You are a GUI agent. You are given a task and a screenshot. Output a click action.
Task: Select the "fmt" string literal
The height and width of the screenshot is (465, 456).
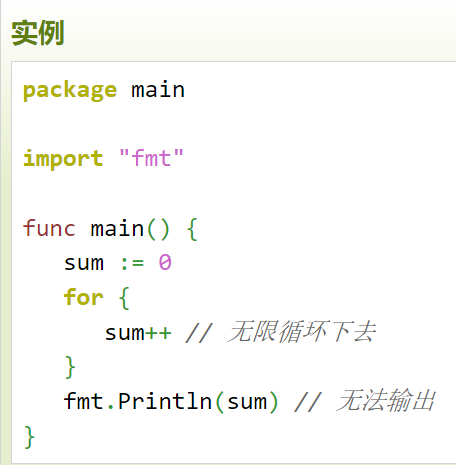(151, 157)
